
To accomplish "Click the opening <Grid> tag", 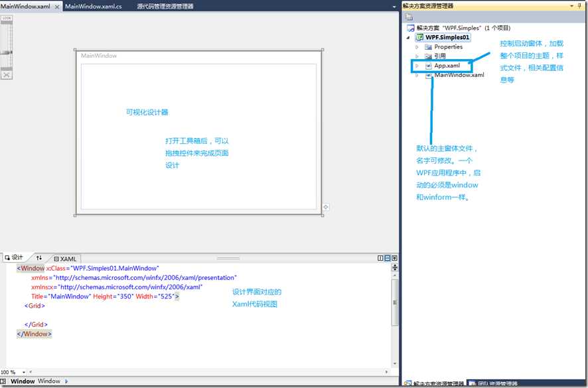I will click(x=35, y=306).
